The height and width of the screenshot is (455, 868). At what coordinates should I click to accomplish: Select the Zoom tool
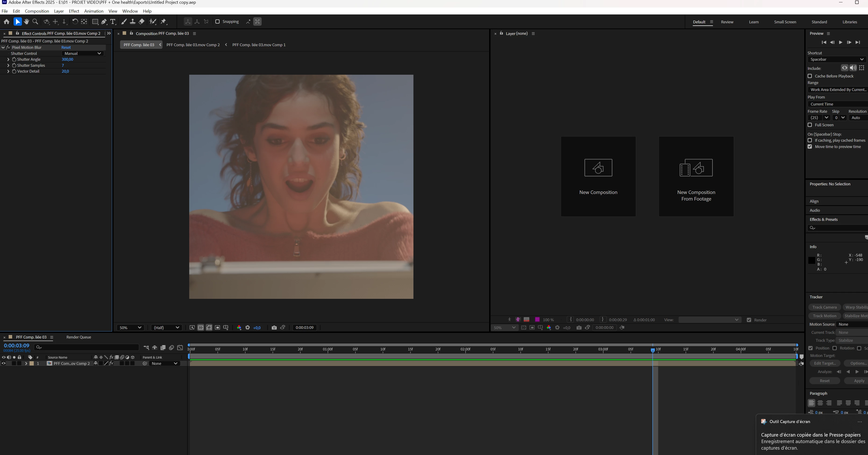pyautogui.click(x=35, y=21)
